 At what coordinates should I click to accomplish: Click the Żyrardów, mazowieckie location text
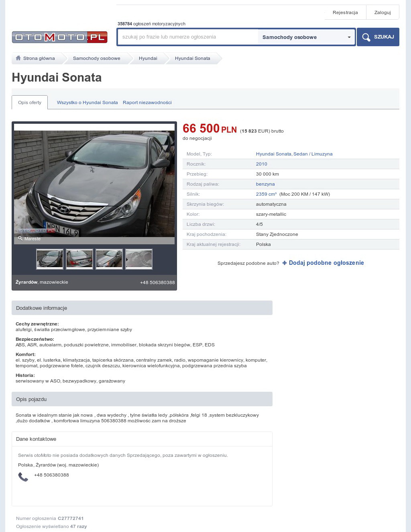(42, 282)
